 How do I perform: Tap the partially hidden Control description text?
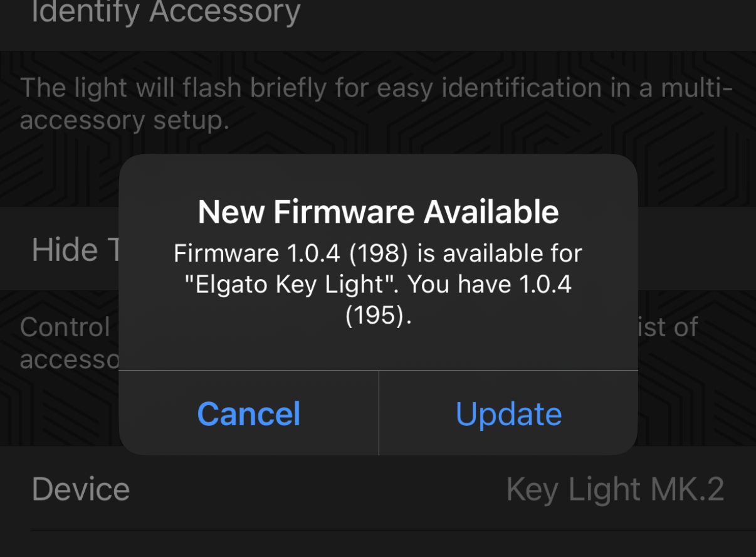pos(65,327)
